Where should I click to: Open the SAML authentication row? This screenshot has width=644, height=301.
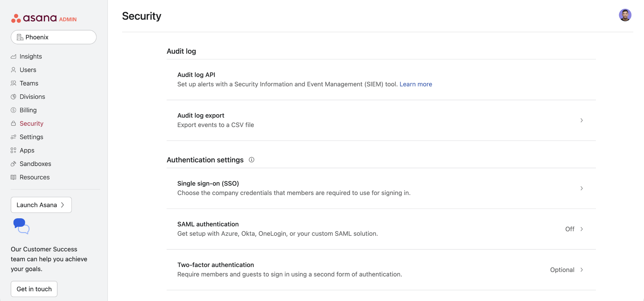click(x=381, y=229)
